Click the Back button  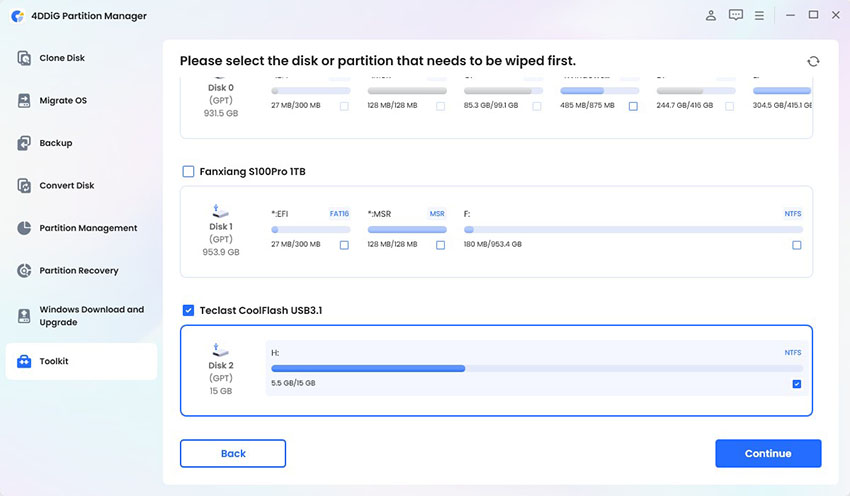pyautogui.click(x=233, y=453)
